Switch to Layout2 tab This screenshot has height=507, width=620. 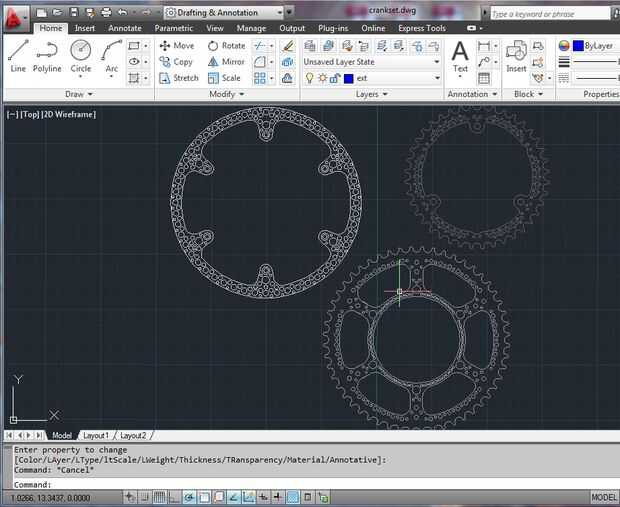133,435
